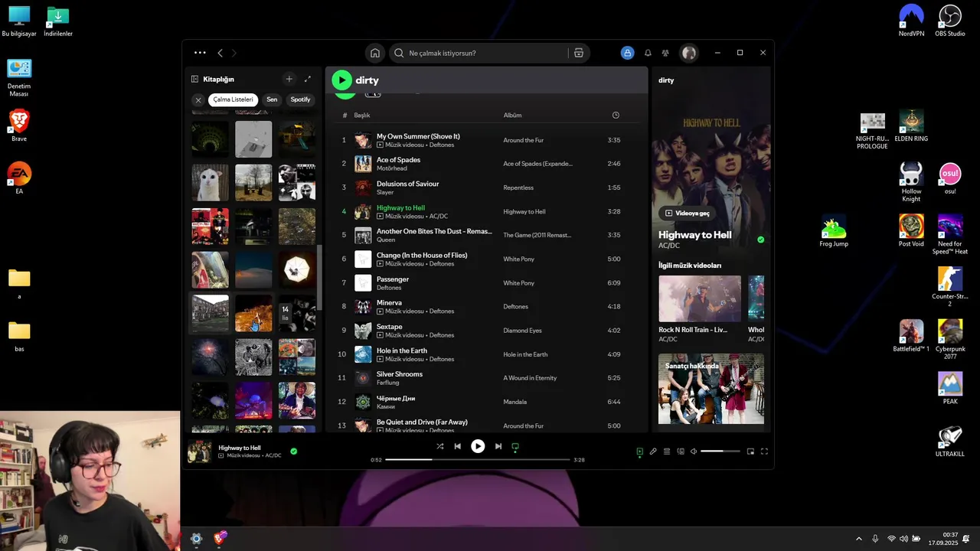The width and height of the screenshot is (980, 551).
Task: Open the play queue icon
Action: [x=667, y=452]
